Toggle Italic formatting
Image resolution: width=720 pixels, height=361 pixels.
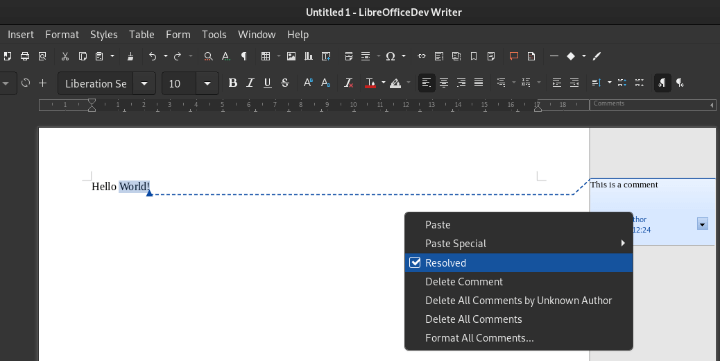[250, 83]
